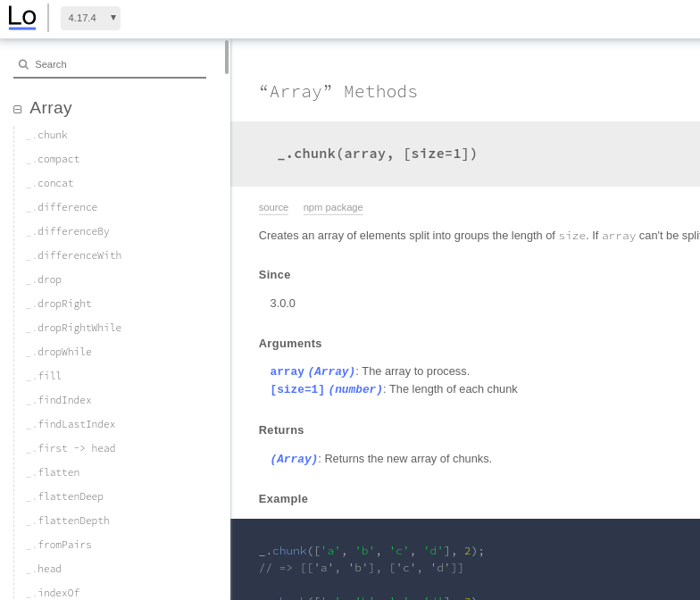Click the Example heading
The height and width of the screenshot is (600, 700).
coord(283,498)
